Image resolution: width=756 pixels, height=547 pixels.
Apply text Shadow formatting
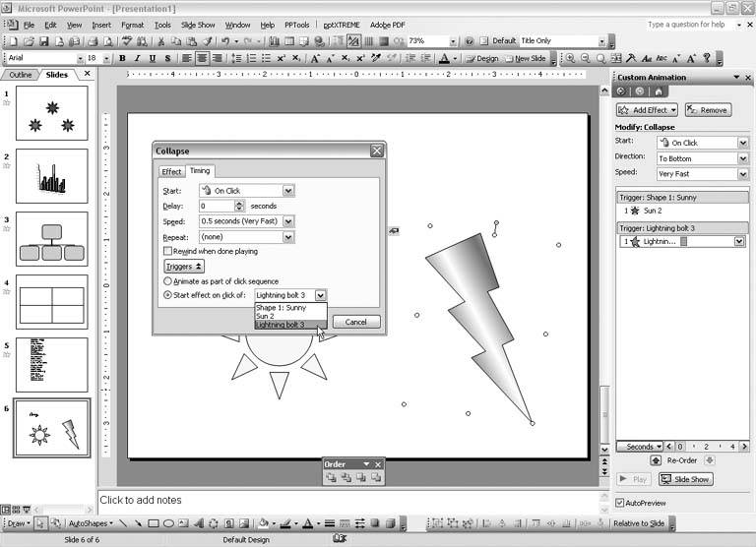(167, 58)
